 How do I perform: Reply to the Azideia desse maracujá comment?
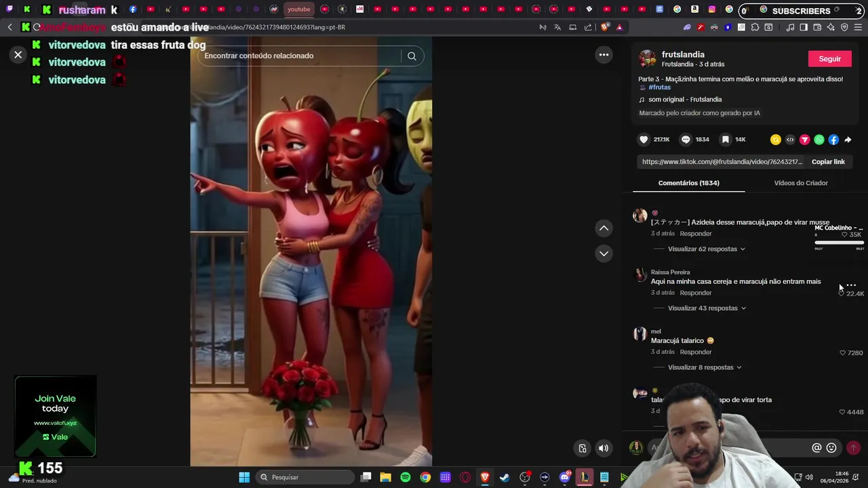[696, 234]
